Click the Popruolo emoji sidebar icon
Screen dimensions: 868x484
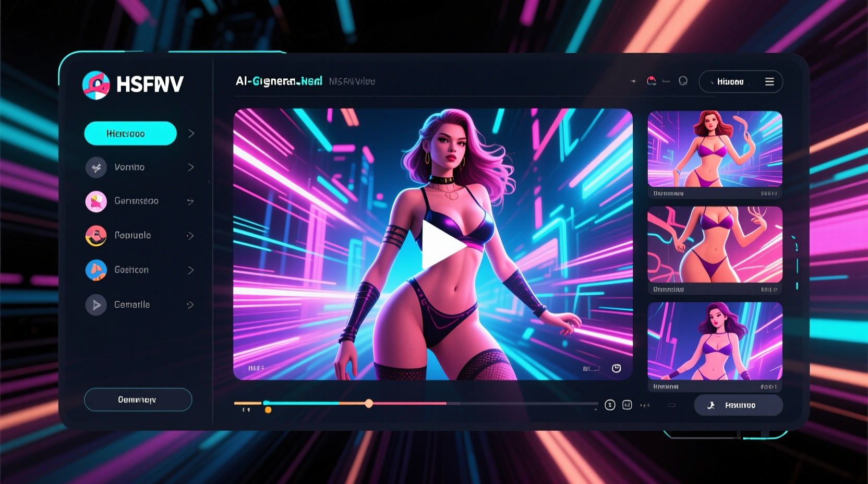pyautogui.click(x=96, y=235)
